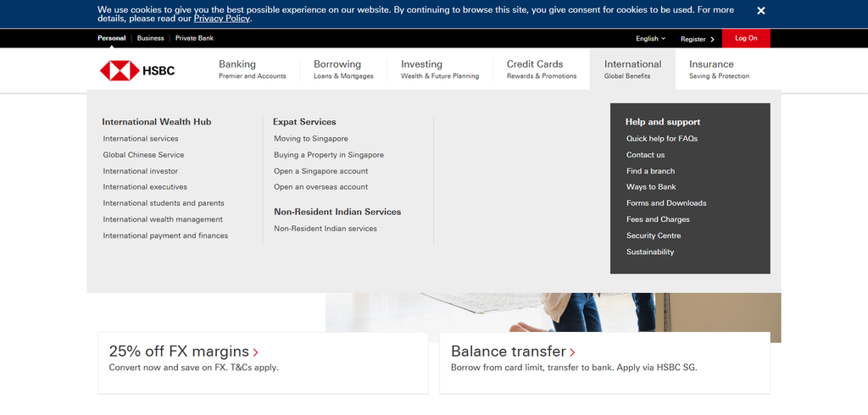Open International investor link

[141, 171]
